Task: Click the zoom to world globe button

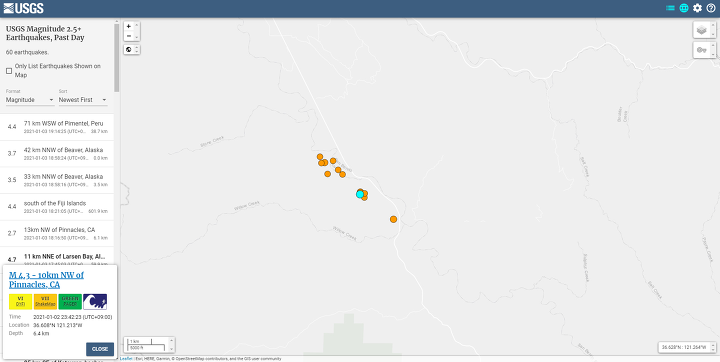Action: click(x=129, y=50)
